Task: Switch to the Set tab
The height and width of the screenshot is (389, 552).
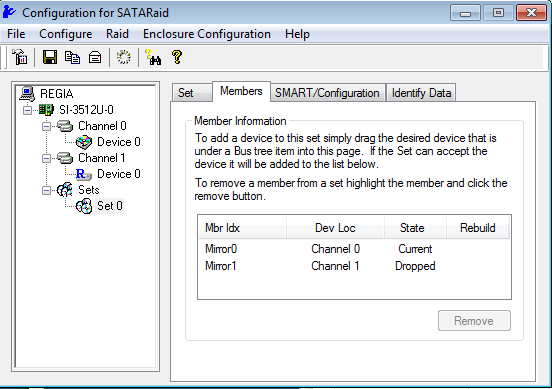Action: 192,93
